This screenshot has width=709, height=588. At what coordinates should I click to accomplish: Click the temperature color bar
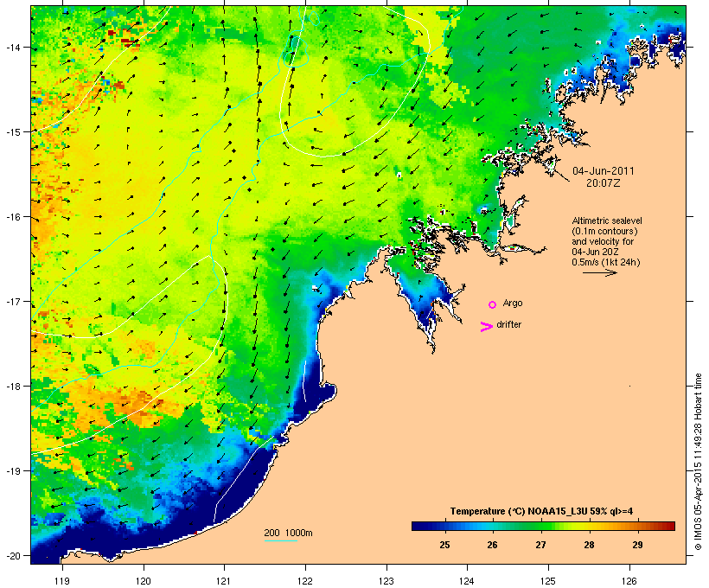(543, 526)
